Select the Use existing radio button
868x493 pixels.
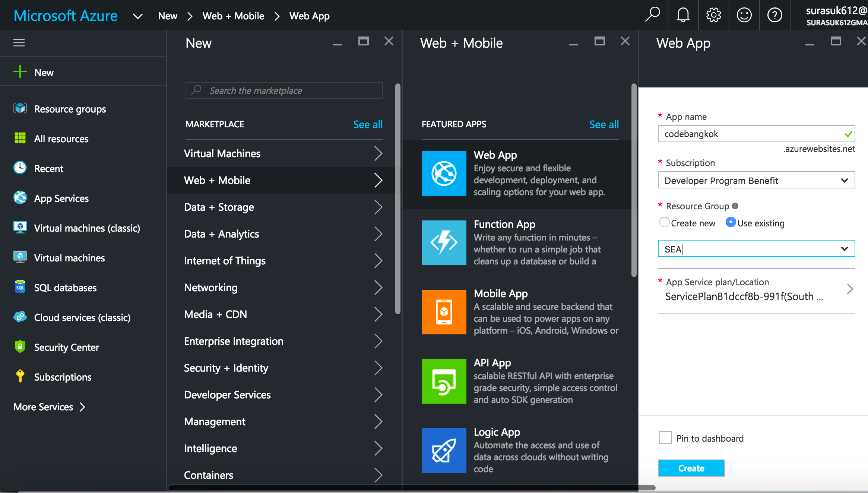[731, 222]
